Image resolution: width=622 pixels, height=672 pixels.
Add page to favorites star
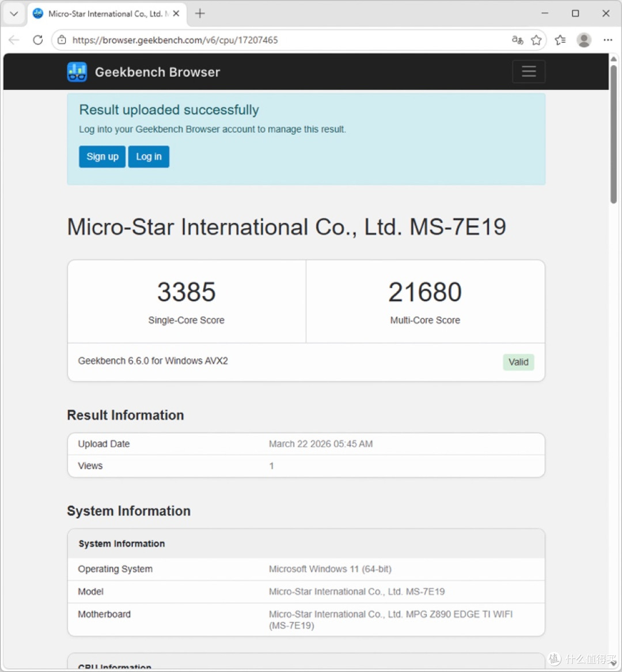pyautogui.click(x=536, y=40)
